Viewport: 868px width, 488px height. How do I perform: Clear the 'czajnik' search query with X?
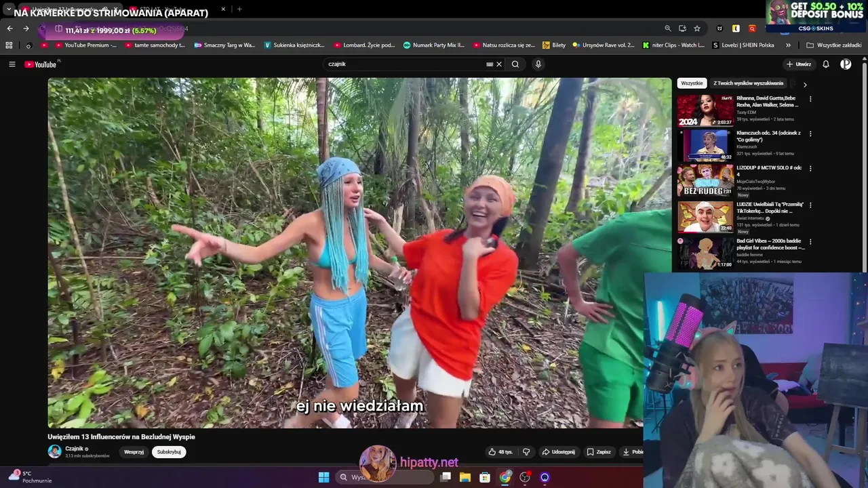coord(499,64)
